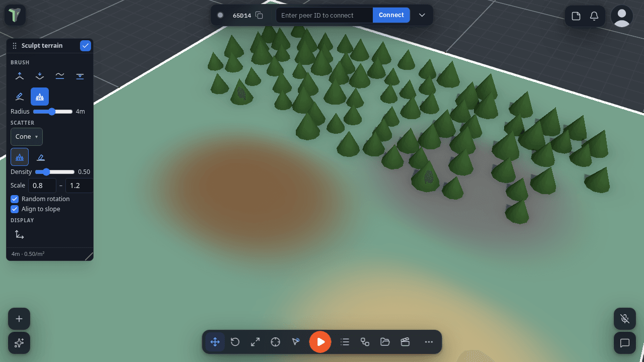Start playback with the orange play button
This screenshot has height=362, width=644.
point(320,342)
